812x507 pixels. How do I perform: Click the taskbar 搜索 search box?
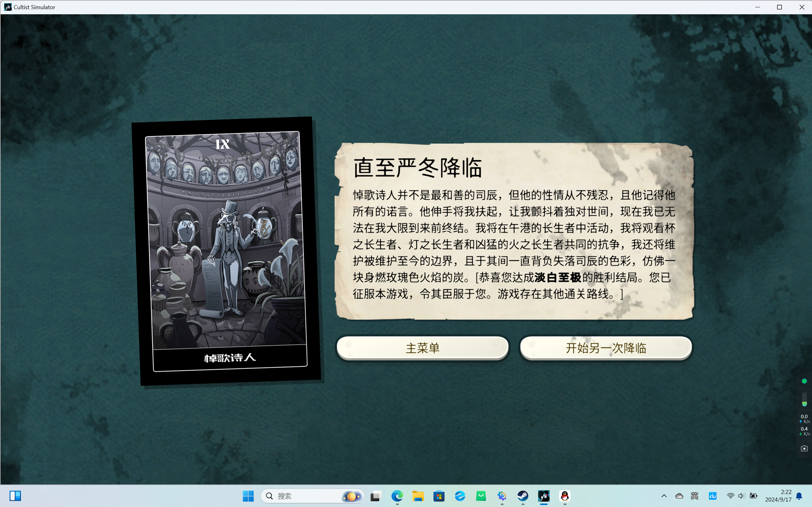(x=312, y=496)
